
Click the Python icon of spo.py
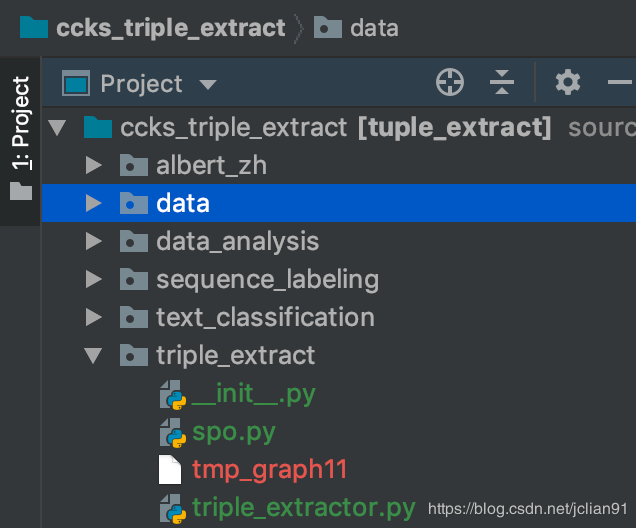click(x=173, y=432)
